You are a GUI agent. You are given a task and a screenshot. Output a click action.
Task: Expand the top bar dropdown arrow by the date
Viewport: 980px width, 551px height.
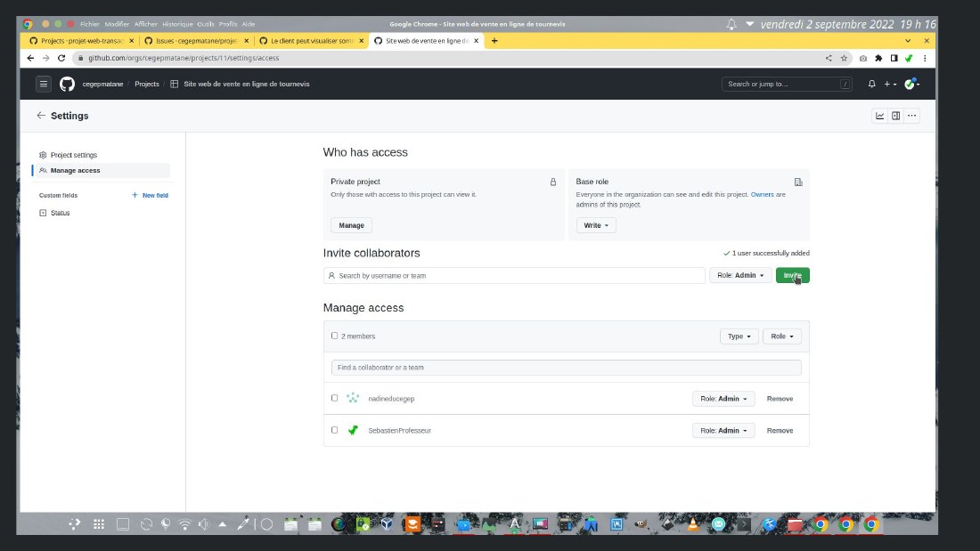click(749, 24)
